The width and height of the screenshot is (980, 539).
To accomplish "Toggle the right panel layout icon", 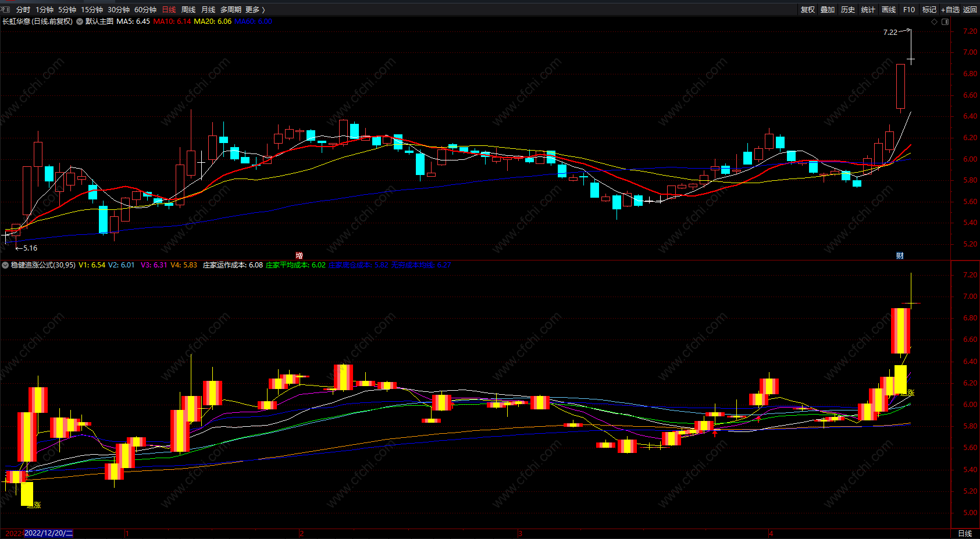I will 945,22.
